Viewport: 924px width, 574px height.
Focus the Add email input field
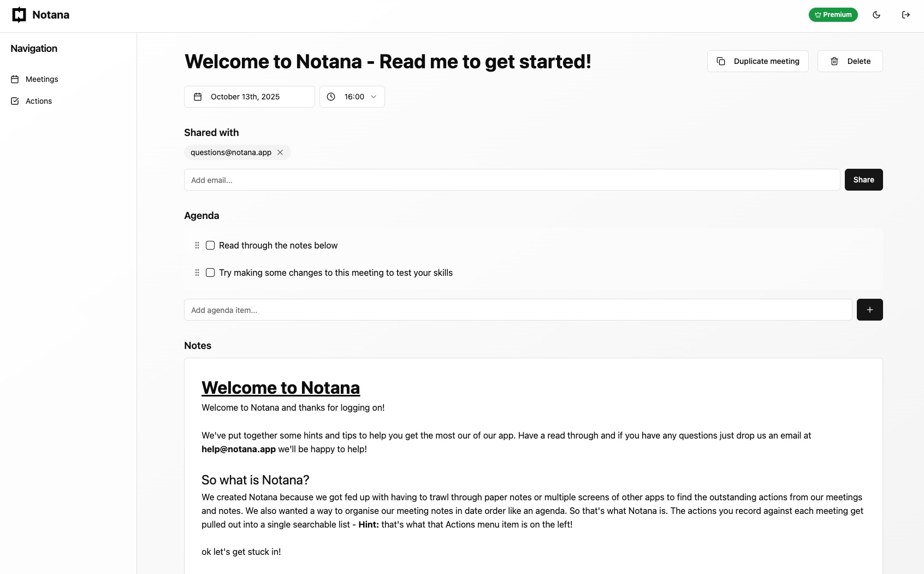pyautogui.click(x=512, y=180)
